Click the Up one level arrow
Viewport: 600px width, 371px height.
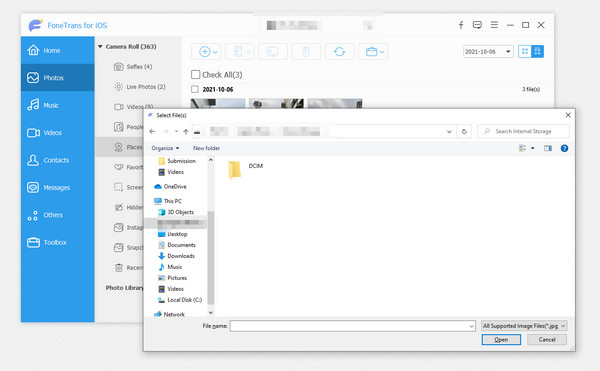point(186,132)
